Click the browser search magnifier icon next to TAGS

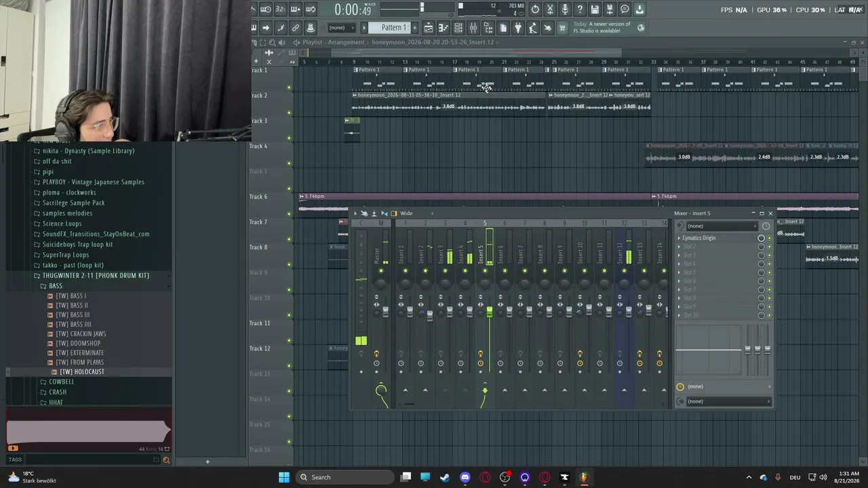click(166, 460)
